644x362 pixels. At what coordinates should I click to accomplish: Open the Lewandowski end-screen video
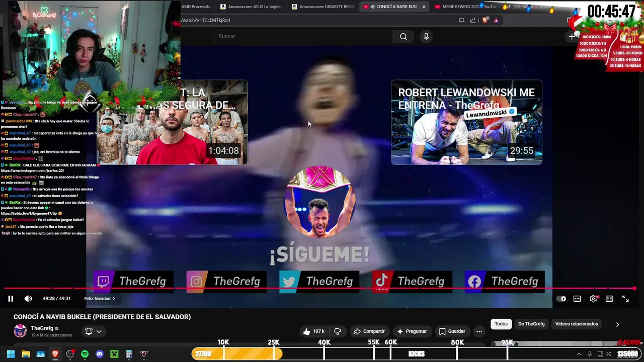tap(466, 122)
